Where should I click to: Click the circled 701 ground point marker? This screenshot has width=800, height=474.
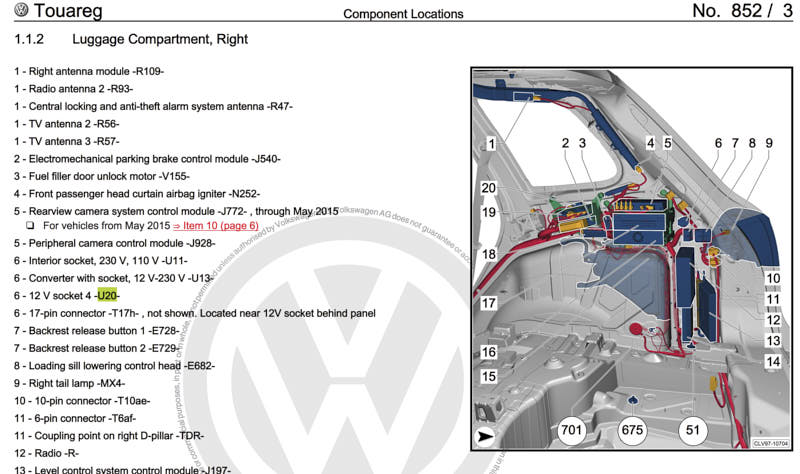(571, 430)
